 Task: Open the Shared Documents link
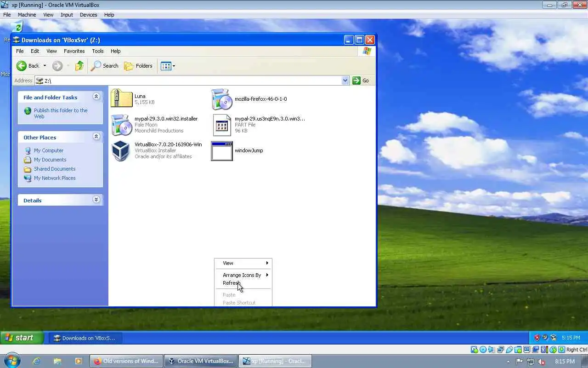(x=55, y=169)
